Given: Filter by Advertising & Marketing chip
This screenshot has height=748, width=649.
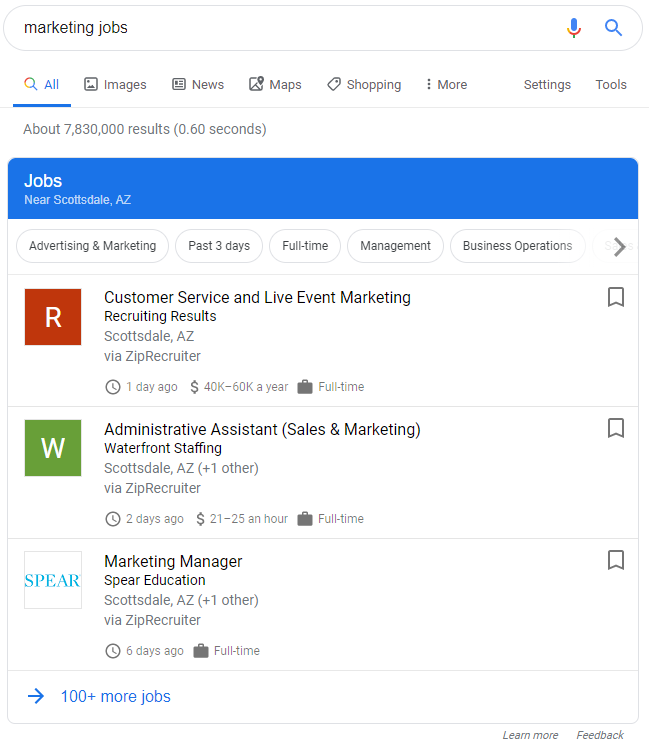Looking at the screenshot, I should [x=93, y=246].
